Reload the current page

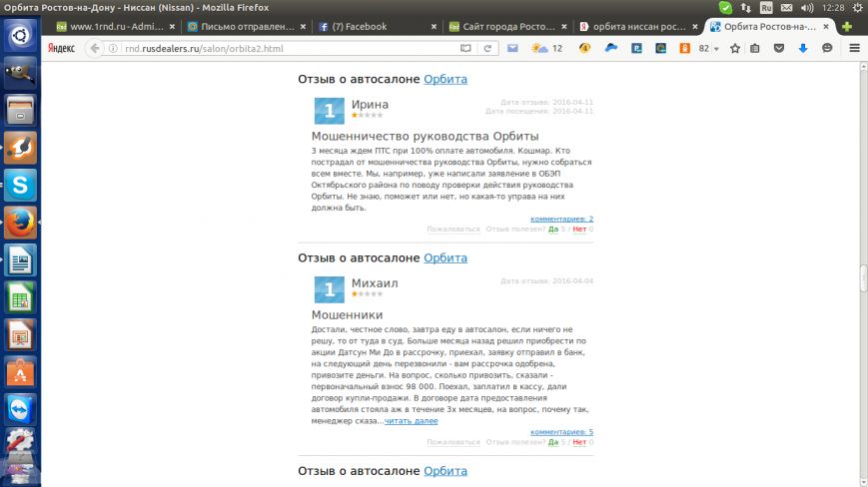pos(487,49)
